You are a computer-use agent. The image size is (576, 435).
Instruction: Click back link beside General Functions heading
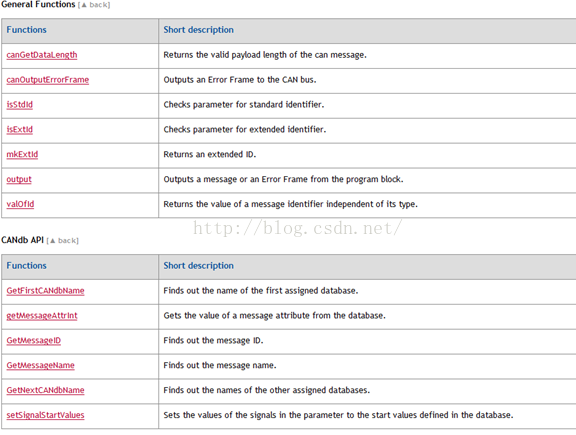tap(98, 5)
